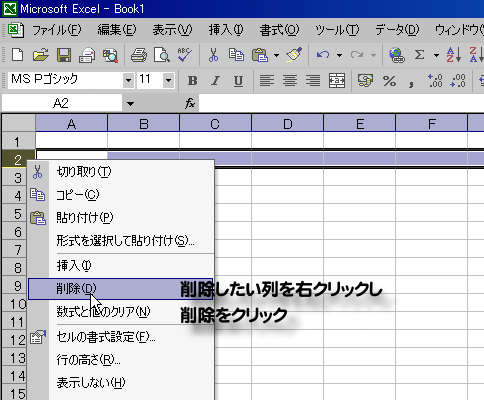Toggle Underline formatting button
Image resolution: width=484 pixels, height=400 pixels.
pyautogui.click(x=238, y=81)
